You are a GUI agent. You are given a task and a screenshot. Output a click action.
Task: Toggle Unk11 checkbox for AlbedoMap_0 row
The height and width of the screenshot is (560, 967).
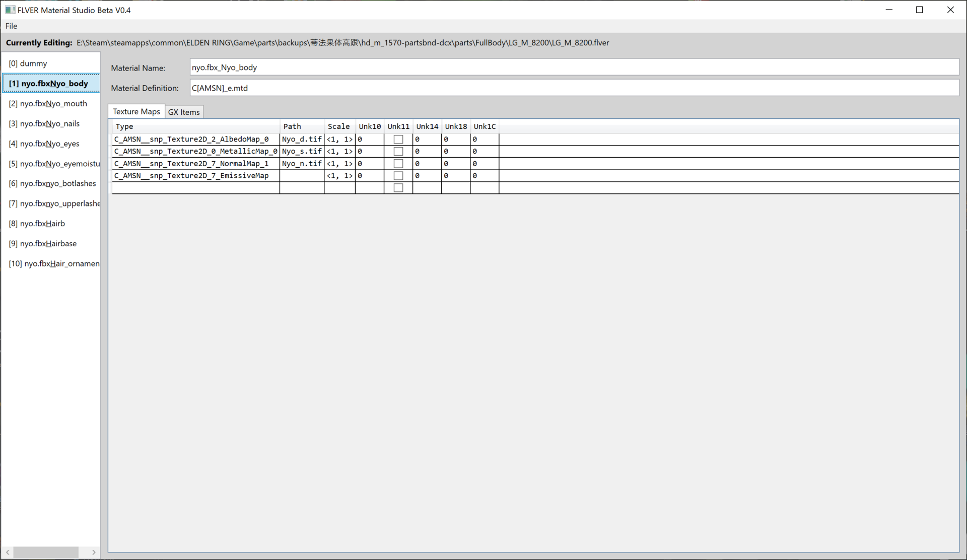(398, 139)
